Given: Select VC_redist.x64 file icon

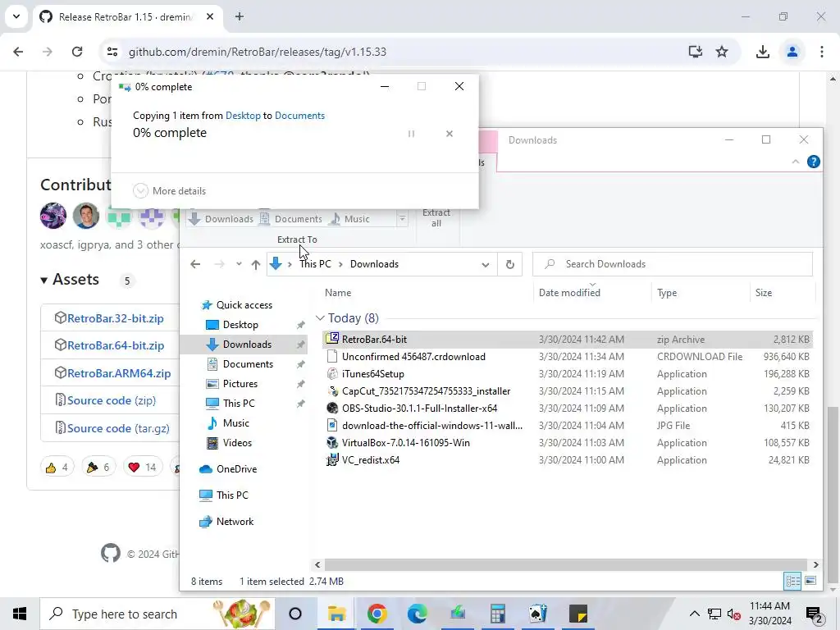Looking at the screenshot, I should click(332, 459).
